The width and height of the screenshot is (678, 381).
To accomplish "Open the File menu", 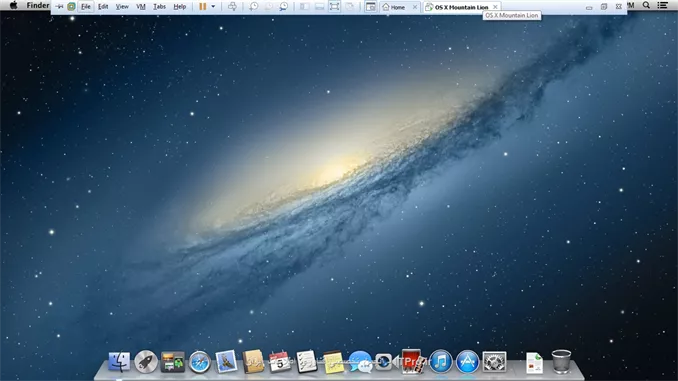I will (86, 6).
